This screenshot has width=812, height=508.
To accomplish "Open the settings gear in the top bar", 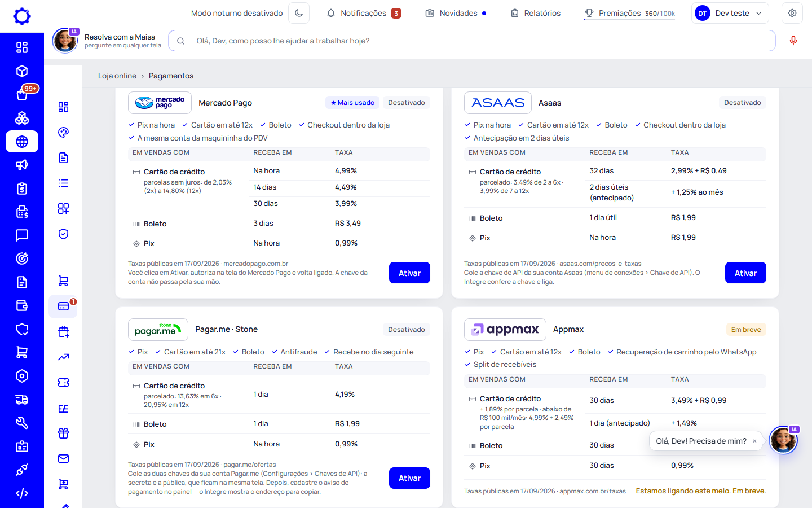I will point(792,13).
